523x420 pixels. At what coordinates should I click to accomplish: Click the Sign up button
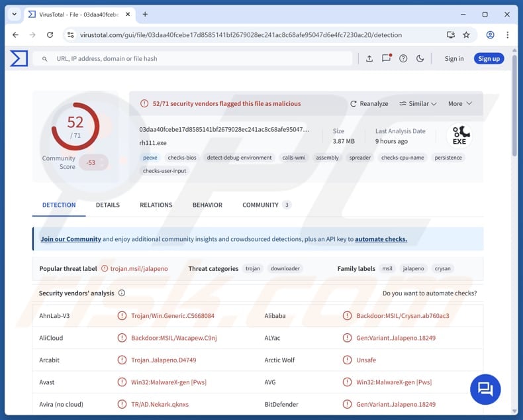point(489,59)
